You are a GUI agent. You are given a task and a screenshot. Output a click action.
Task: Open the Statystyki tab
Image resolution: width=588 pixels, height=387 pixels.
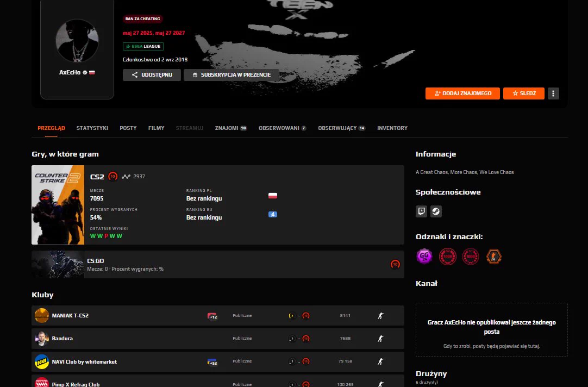click(92, 128)
